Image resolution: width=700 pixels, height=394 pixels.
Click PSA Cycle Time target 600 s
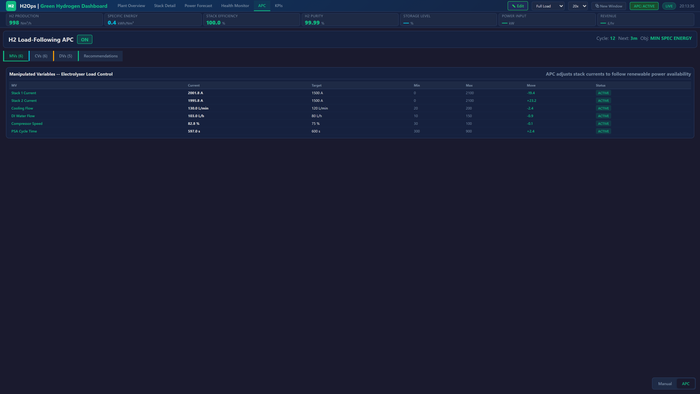click(316, 131)
